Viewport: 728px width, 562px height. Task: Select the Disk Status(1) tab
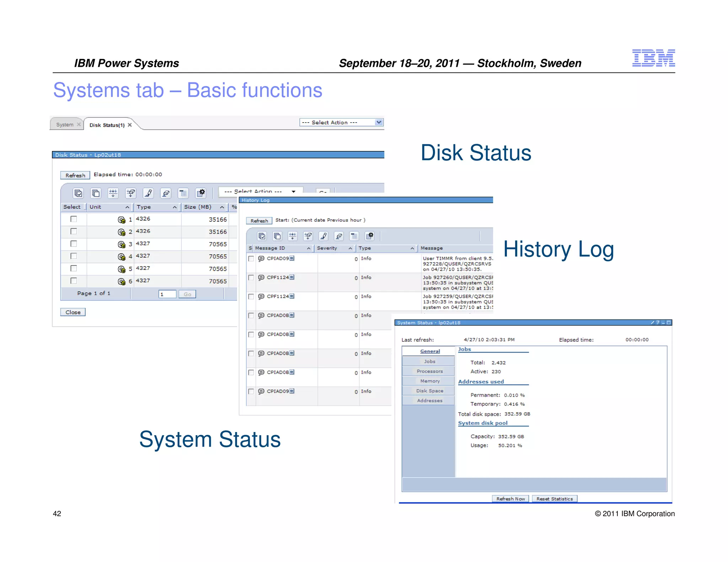coord(107,125)
